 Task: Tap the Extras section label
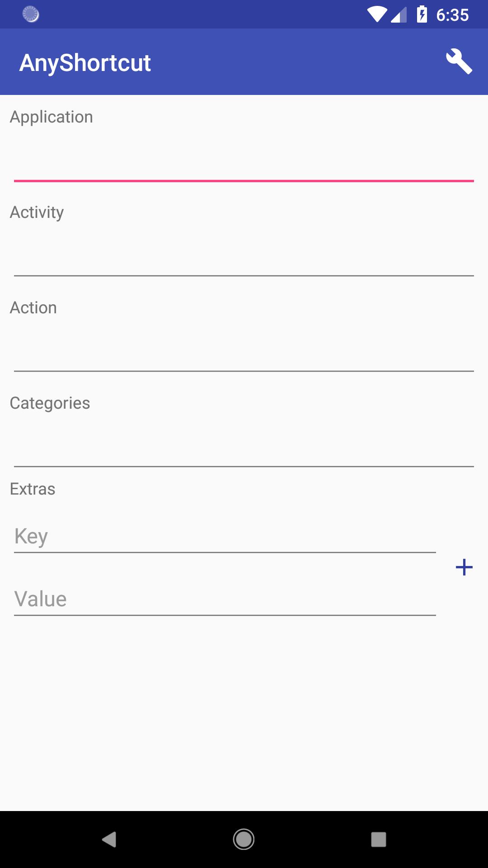33,489
